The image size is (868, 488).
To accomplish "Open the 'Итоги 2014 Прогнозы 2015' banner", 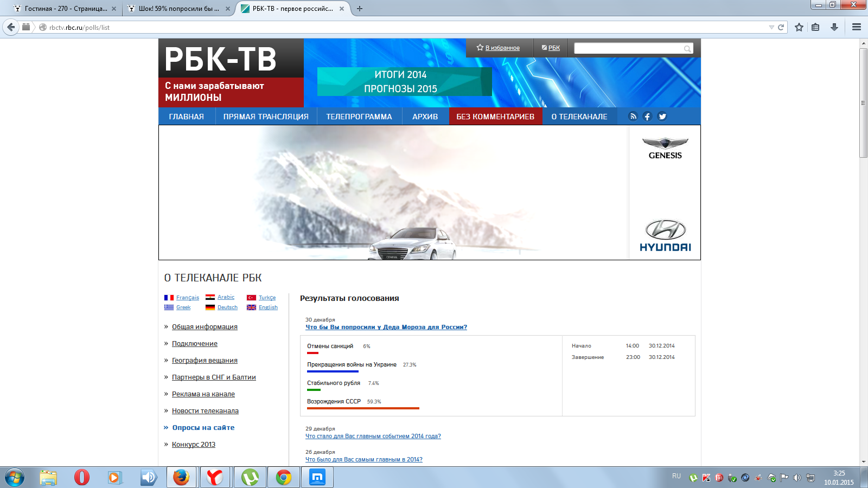I will coord(404,81).
